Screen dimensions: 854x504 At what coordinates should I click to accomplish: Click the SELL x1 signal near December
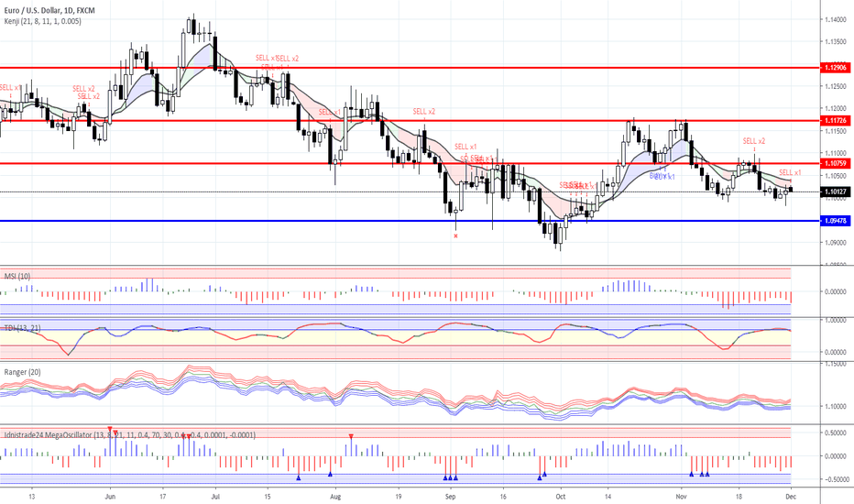(x=790, y=172)
